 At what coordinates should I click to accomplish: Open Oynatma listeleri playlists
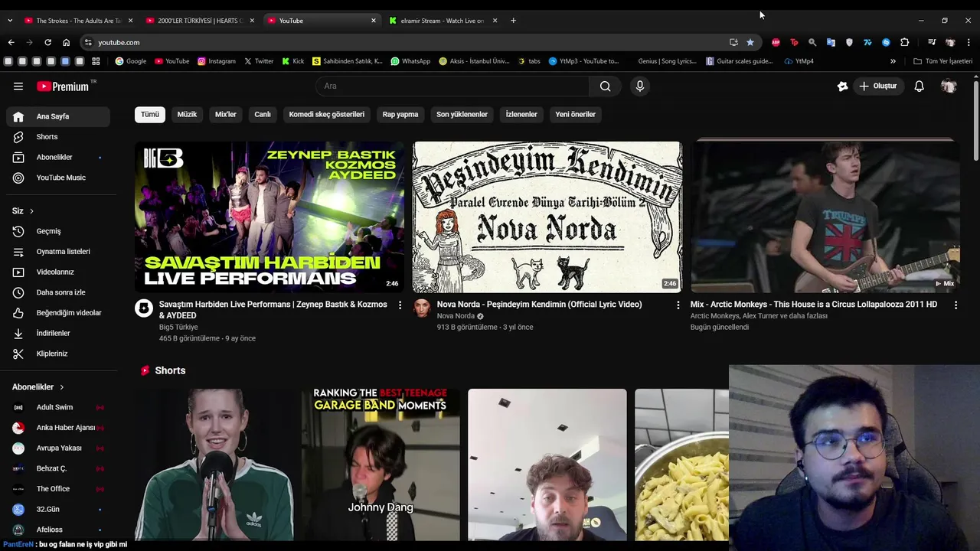(58, 252)
